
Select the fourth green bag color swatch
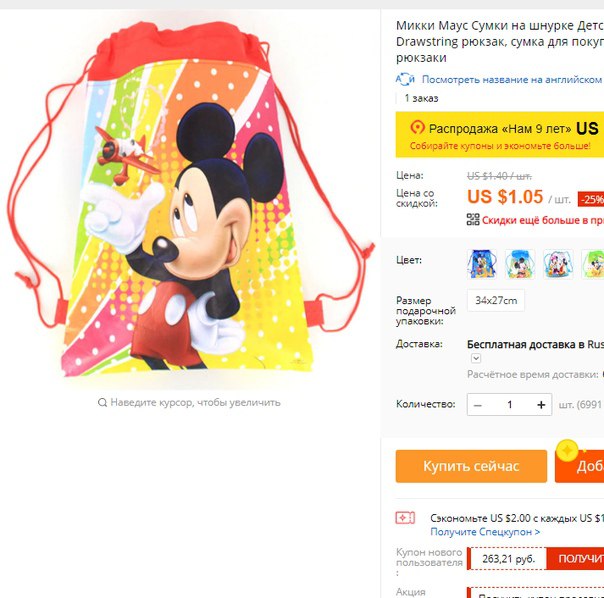click(593, 264)
